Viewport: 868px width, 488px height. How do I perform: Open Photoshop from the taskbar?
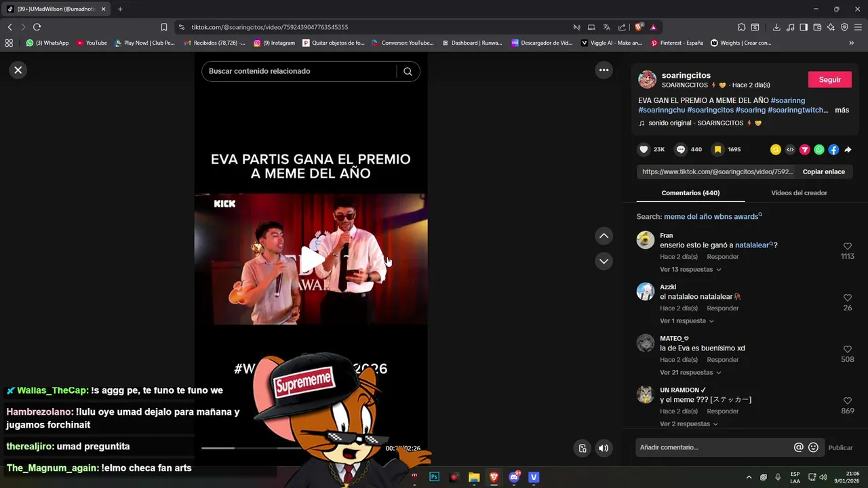(x=434, y=477)
